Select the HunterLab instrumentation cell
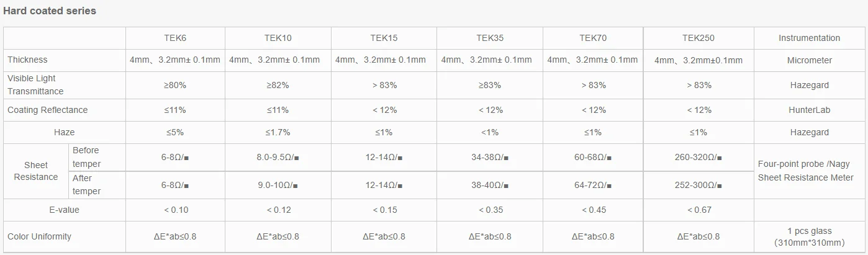Image resolution: width=868 pixels, height=255 pixels. coord(810,110)
